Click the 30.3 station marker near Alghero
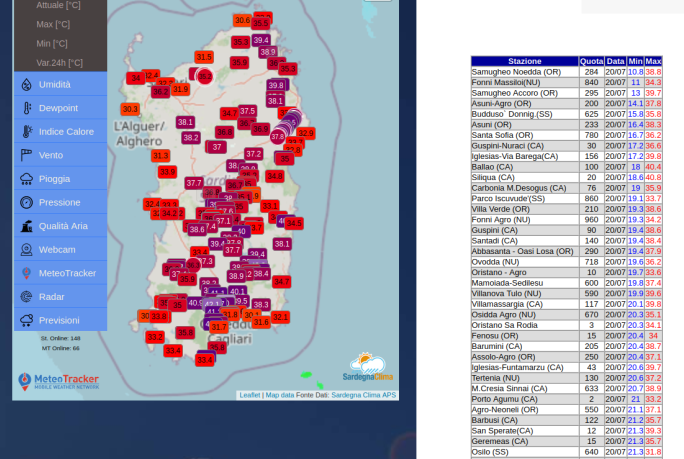Image resolution: width=684 pixels, height=459 pixels. [x=130, y=109]
